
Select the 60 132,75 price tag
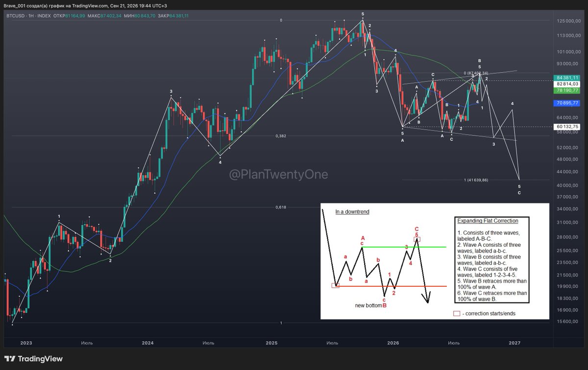coord(567,126)
